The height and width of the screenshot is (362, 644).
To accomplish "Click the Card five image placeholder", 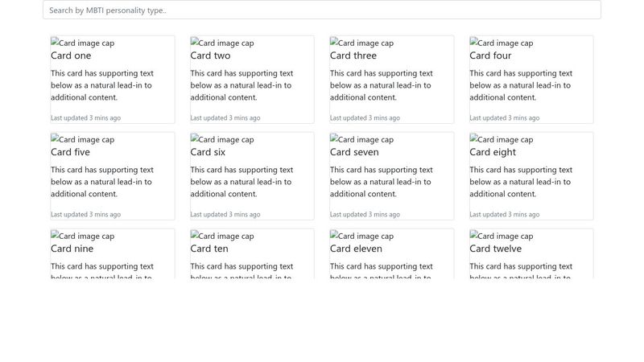I will 83,140.
